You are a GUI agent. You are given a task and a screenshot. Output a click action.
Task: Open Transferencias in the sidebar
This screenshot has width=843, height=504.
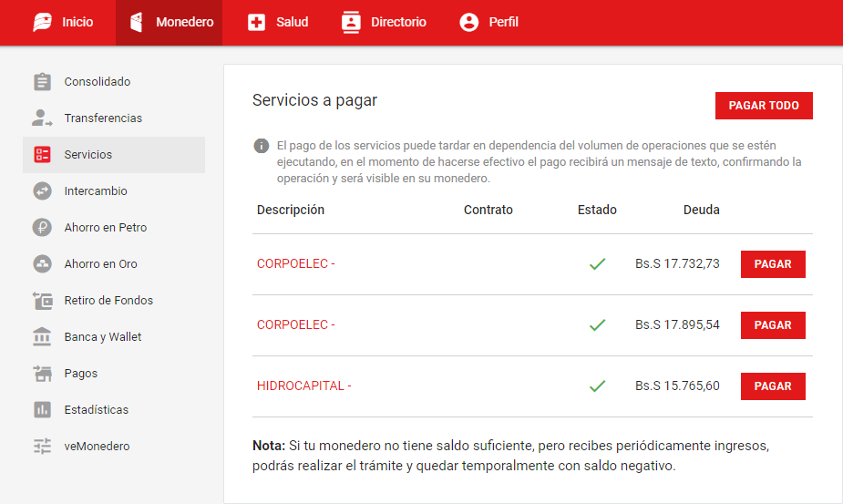[114, 118]
